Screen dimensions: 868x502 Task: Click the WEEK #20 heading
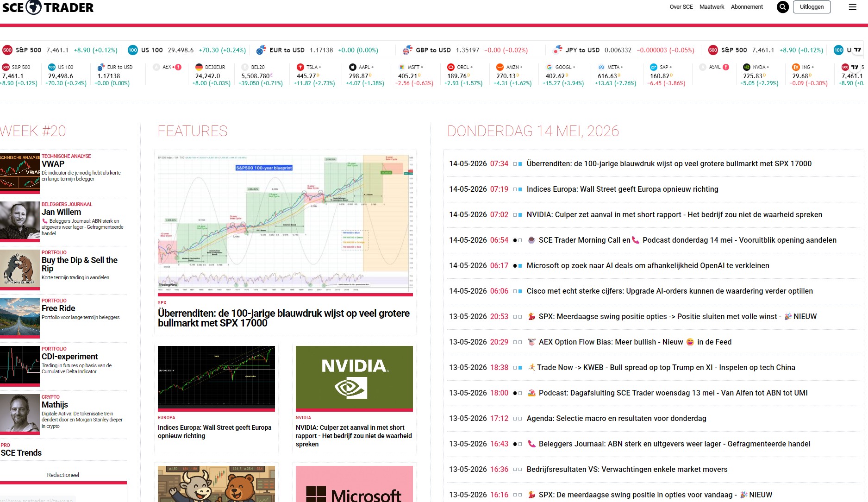coord(33,131)
